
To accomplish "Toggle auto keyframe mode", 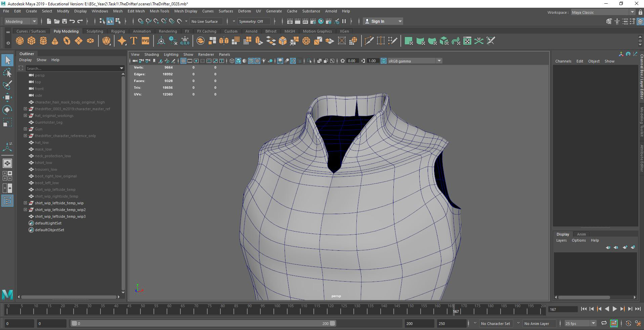I will click(x=628, y=323).
